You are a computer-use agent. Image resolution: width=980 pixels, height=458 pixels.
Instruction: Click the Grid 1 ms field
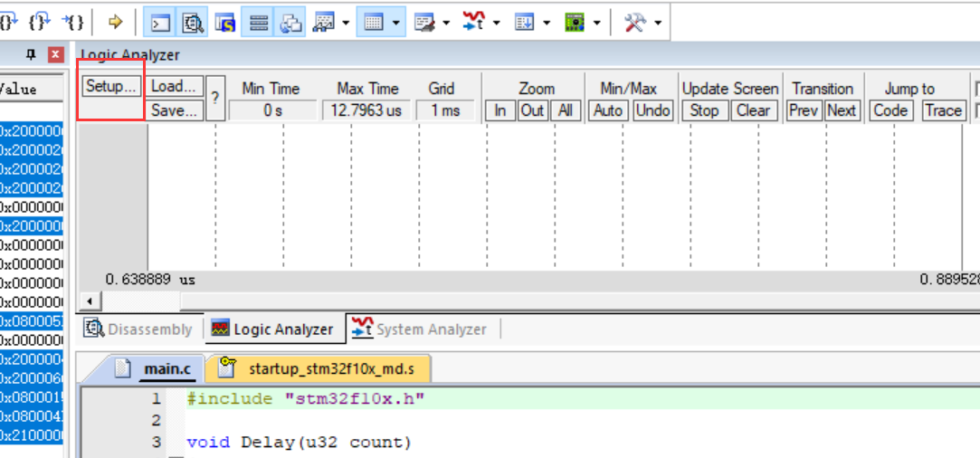tap(445, 110)
